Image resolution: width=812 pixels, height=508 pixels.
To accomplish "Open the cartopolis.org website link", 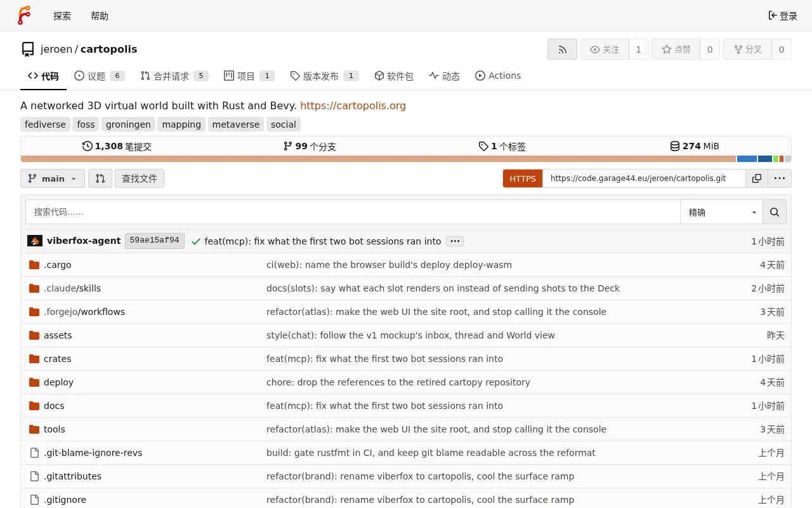I will click(x=353, y=106).
